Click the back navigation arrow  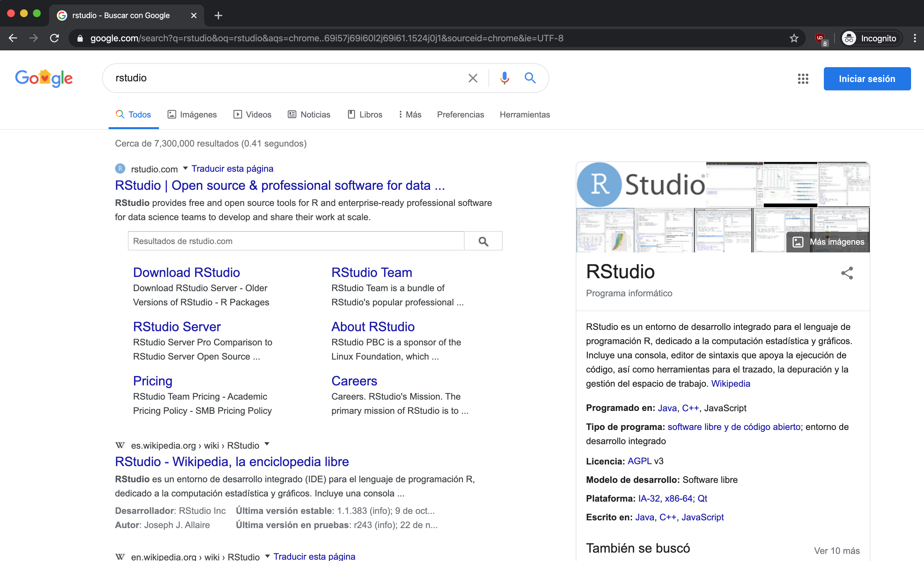pos(13,38)
